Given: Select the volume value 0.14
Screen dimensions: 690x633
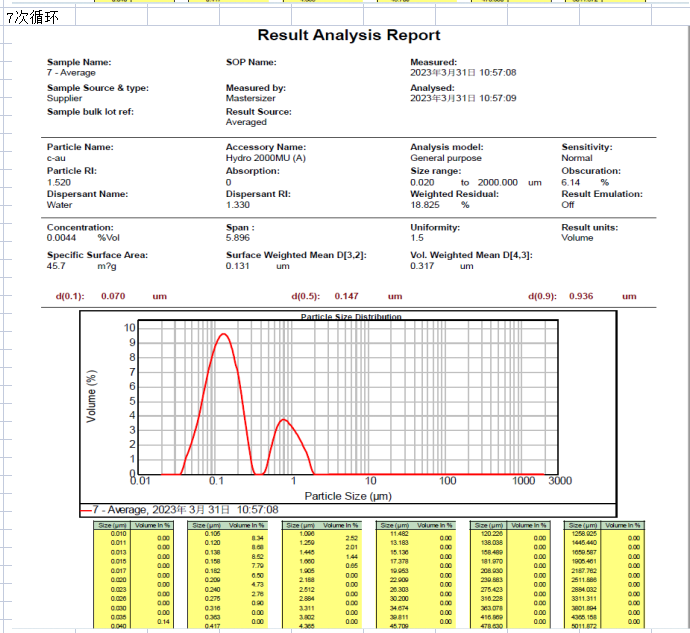Looking at the screenshot, I should (163, 622).
